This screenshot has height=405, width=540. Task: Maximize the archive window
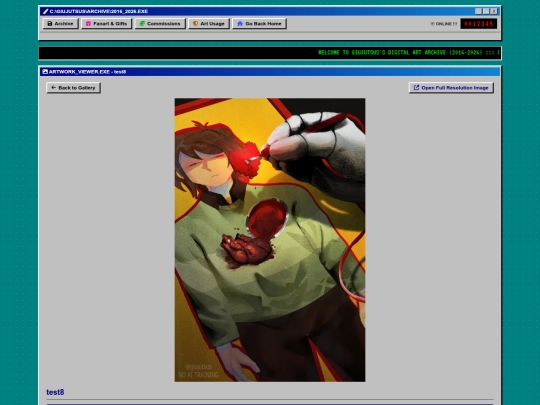486,11
